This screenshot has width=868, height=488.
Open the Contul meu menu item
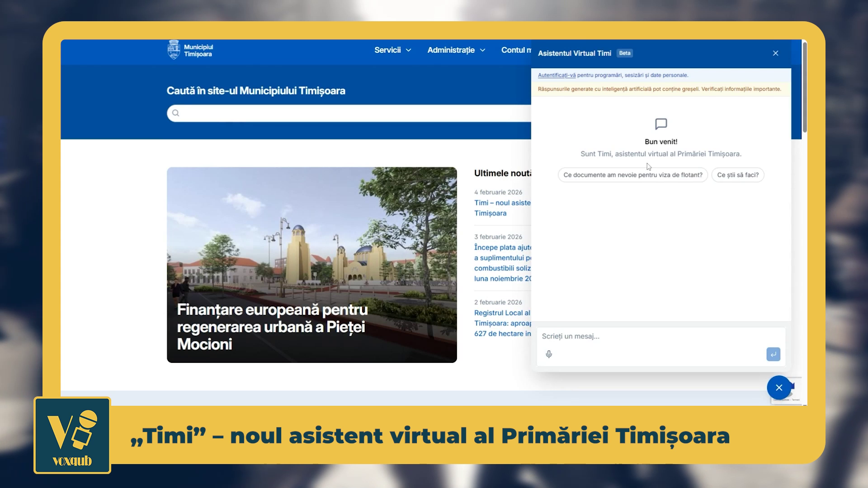(x=515, y=50)
